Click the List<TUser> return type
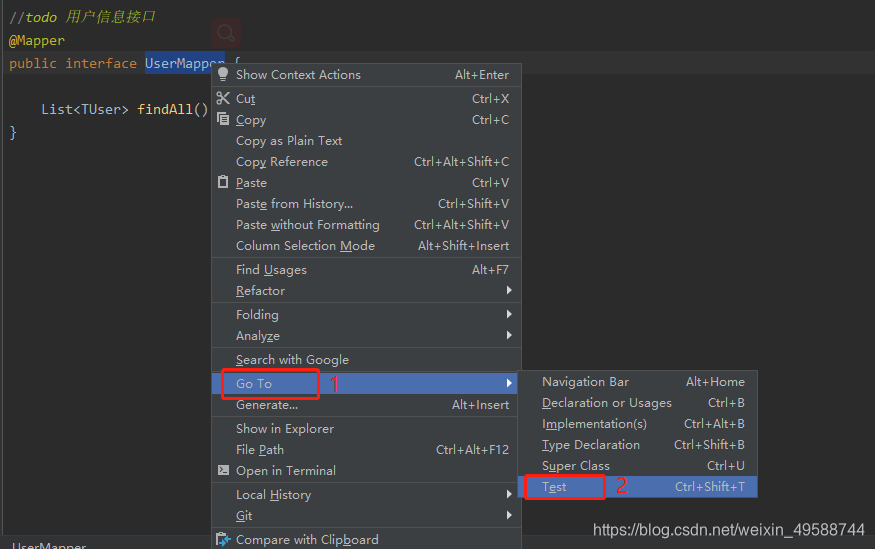This screenshot has height=549, width=875. (x=85, y=109)
